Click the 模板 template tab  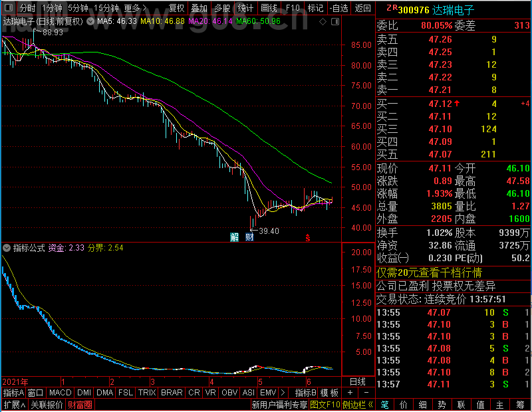[x=329, y=393]
